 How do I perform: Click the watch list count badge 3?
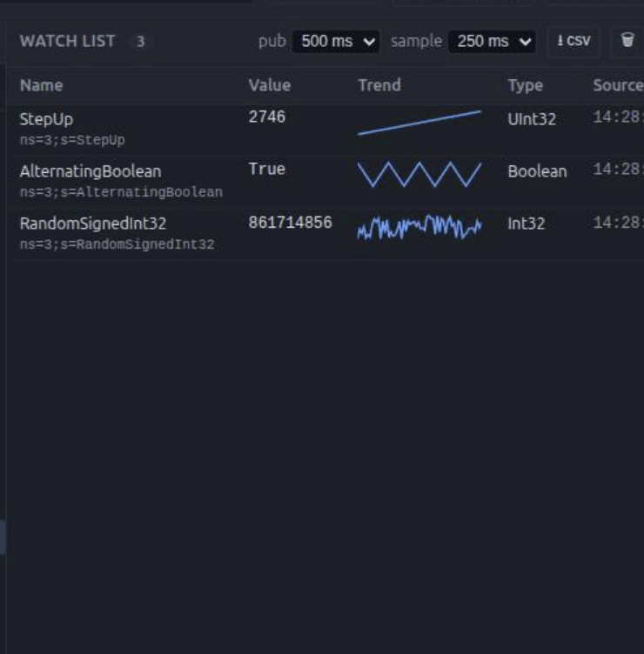(x=141, y=41)
